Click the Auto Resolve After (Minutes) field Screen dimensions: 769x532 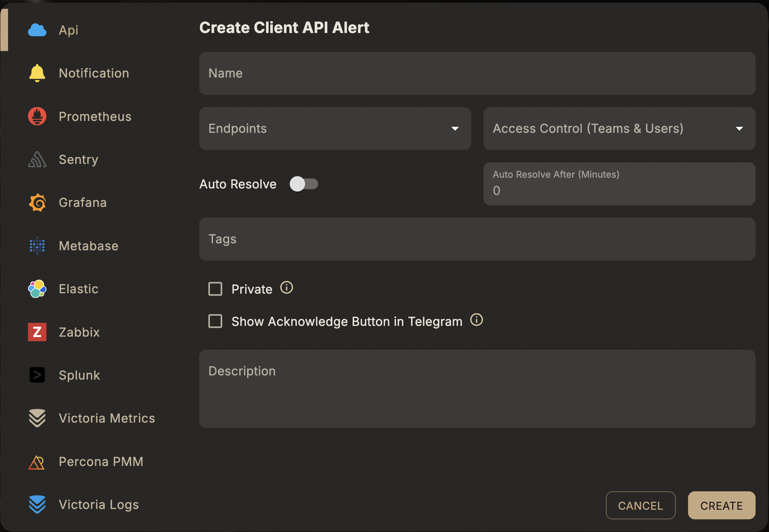pyautogui.click(x=619, y=184)
